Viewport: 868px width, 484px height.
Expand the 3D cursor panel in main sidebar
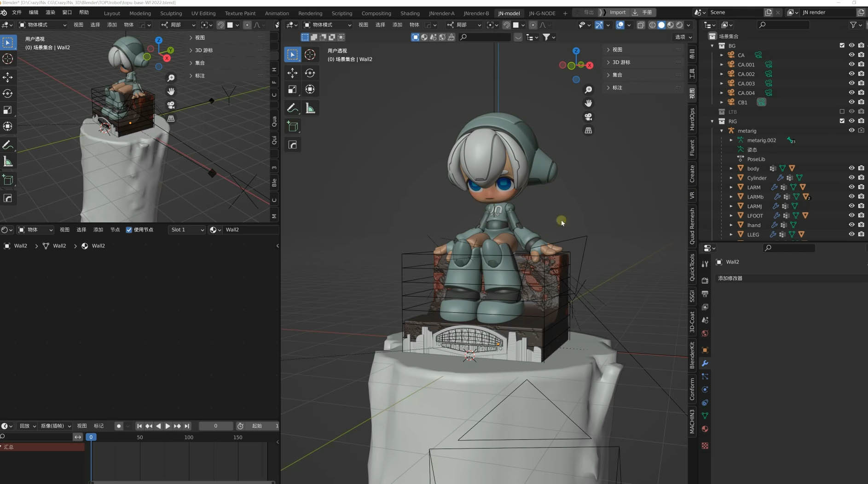click(621, 62)
